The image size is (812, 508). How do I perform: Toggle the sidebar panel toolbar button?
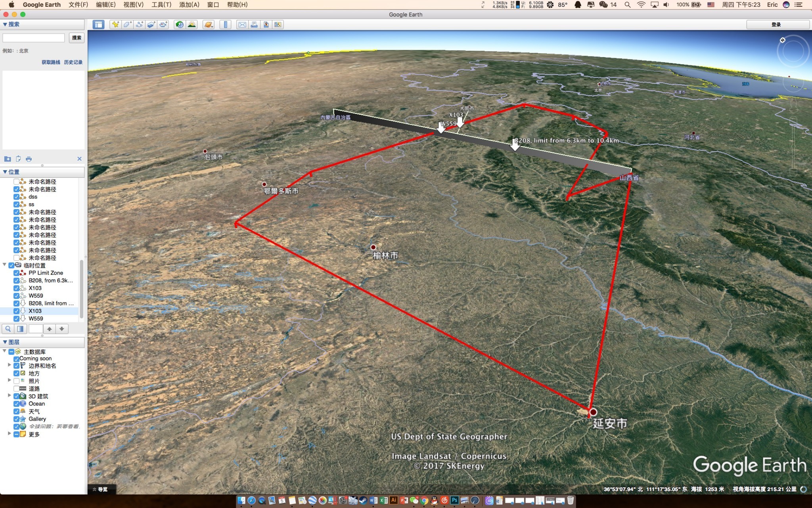(98, 25)
